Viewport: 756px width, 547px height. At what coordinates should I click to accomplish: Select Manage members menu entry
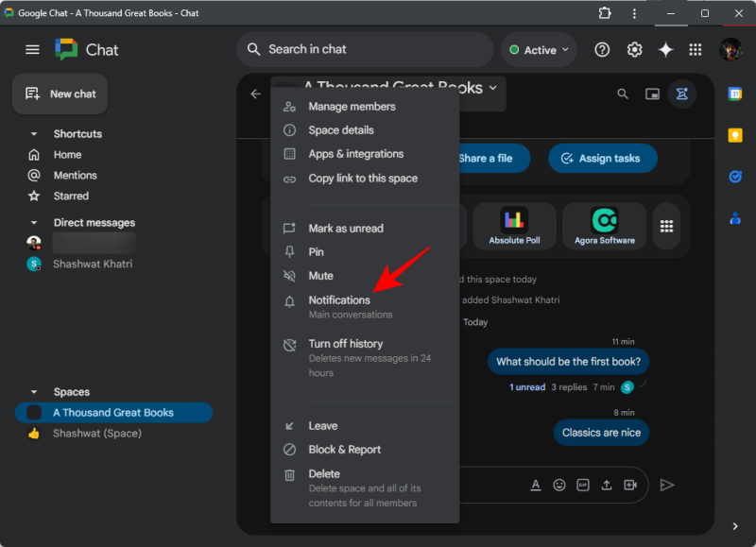pyautogui.click(x=352, y=107)
